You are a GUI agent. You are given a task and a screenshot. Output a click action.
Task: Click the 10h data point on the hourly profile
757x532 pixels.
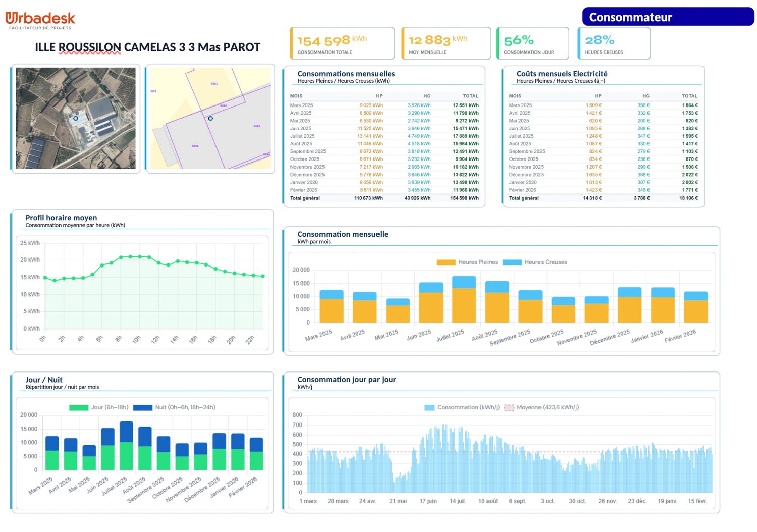[140, 257]
